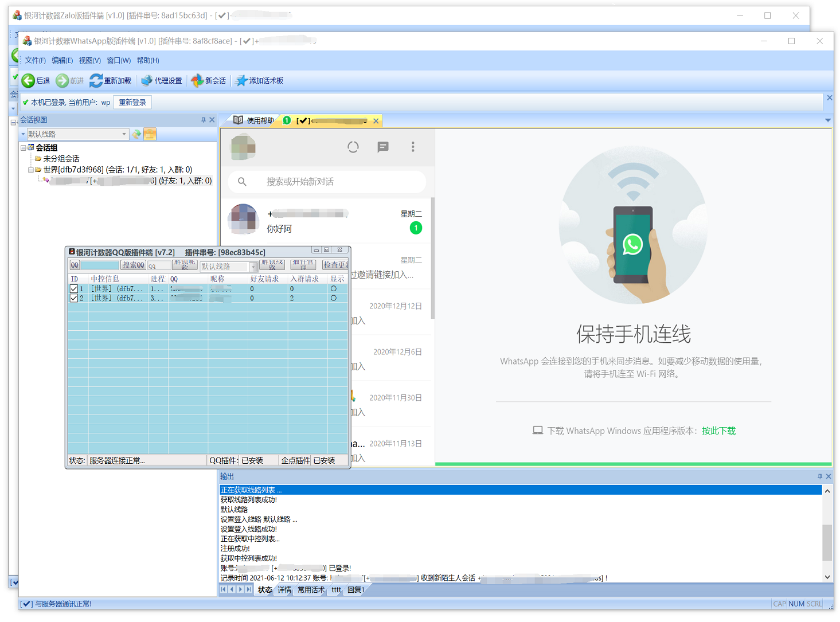The image size is (840, 622).
Task: Open 默认线路 dropdown in 会话视图 panel
Action: tap(124, 134)
